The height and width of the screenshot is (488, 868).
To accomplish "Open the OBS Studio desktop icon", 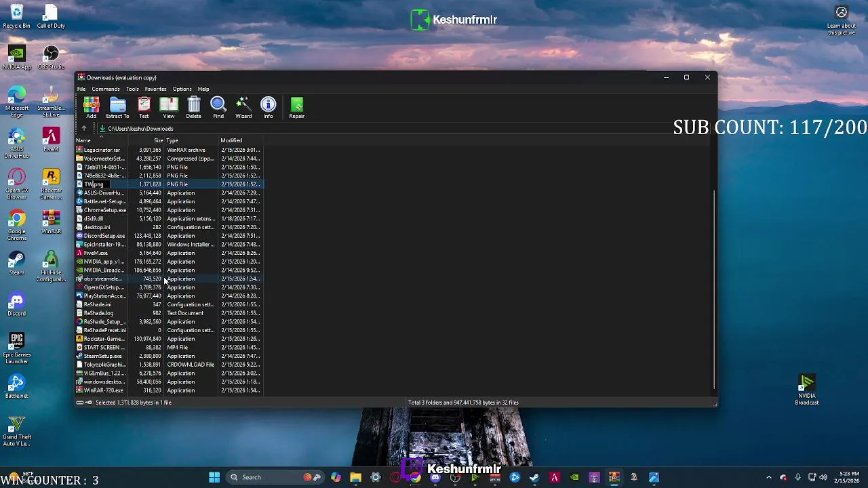I will pos(51,58).
